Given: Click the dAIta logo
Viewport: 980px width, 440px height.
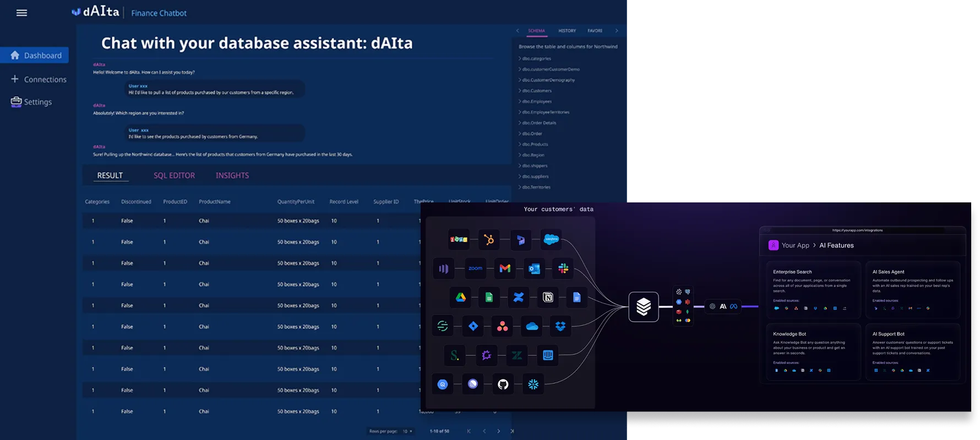Looking at the screenshot, I should [x=96, y=12].
